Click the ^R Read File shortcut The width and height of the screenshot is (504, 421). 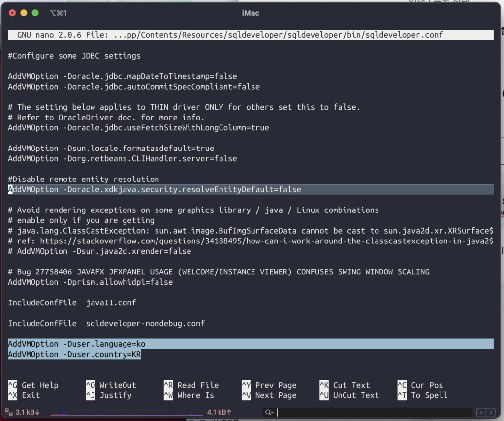[x=191, y=385]
